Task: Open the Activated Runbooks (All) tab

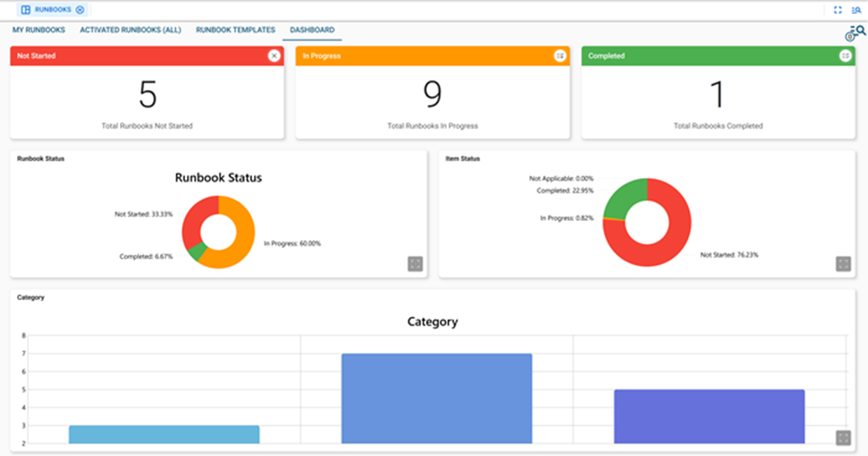Action: [x=130, y=29]
